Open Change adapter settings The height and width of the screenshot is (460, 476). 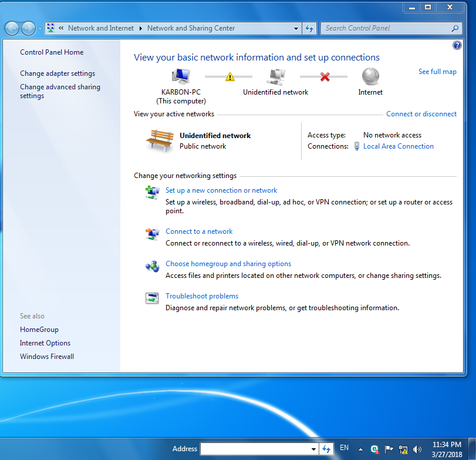click(58, 73)
